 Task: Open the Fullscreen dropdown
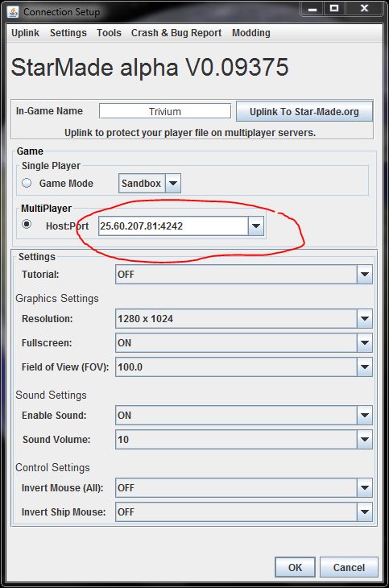(x=244, y=343)
